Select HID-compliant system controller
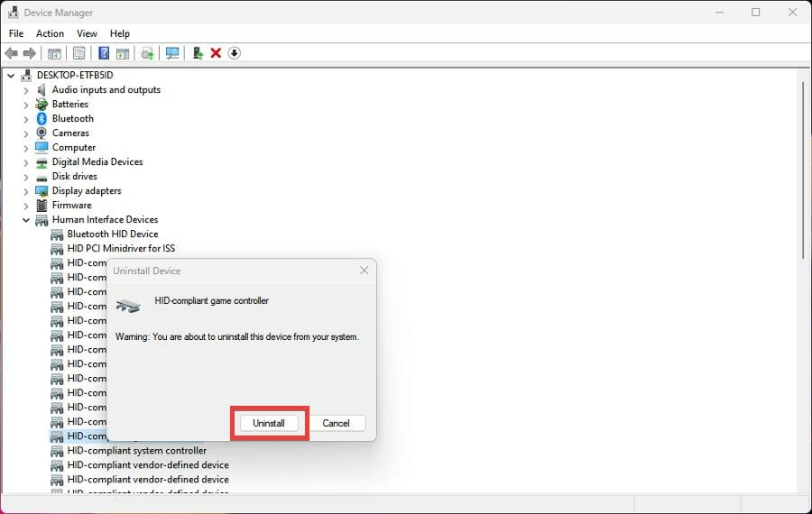Screen dimensions: 812x514 pyautogui.click(x=137, y=450)
